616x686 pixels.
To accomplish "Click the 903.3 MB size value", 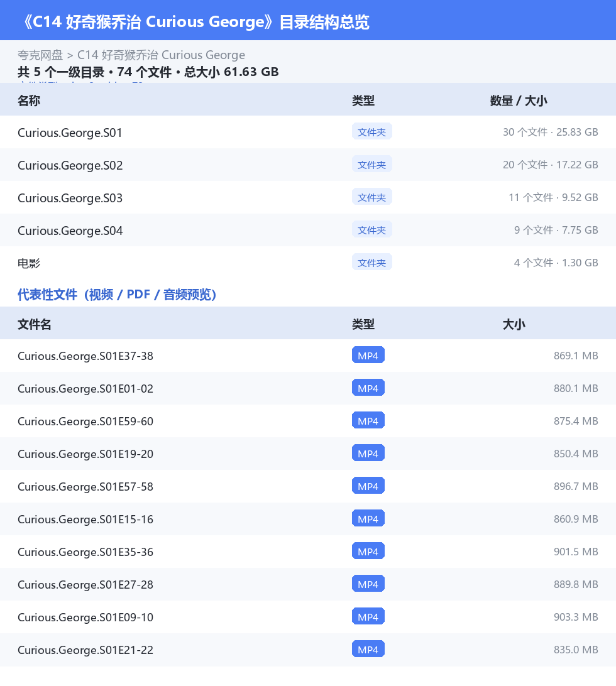I will [576, 617].
